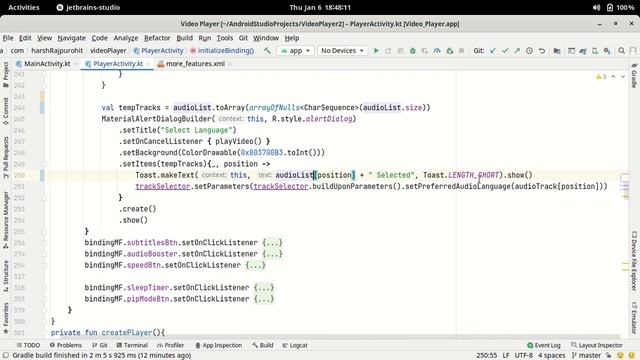Toggle the Favorites tool window
The image size is (640, 360).
tap(6, 318)
